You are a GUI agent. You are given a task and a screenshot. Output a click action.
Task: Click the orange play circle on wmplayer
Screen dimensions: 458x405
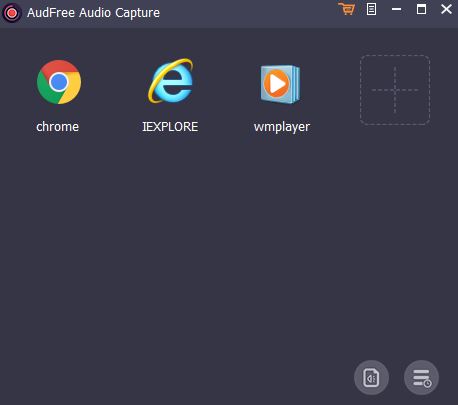coord(276,84)
